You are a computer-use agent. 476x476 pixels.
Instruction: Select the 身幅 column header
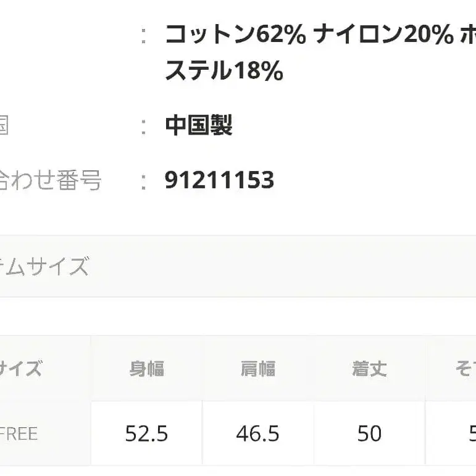click(x=146, y=369)
